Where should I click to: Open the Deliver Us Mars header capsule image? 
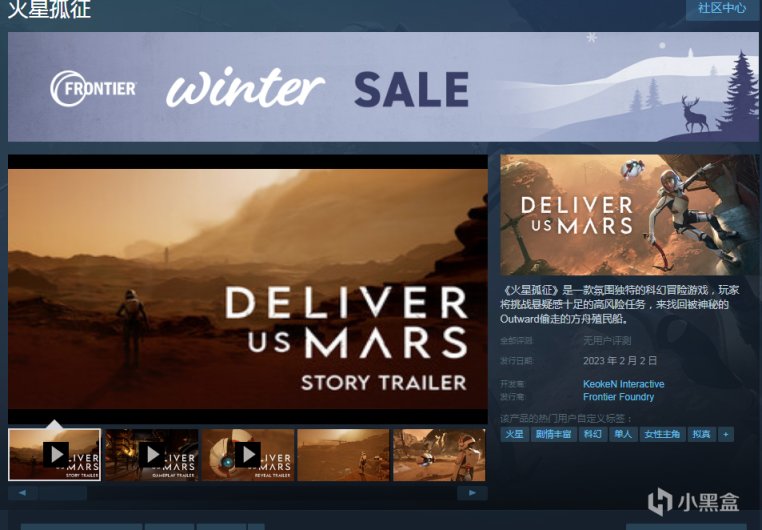(629, 215)
